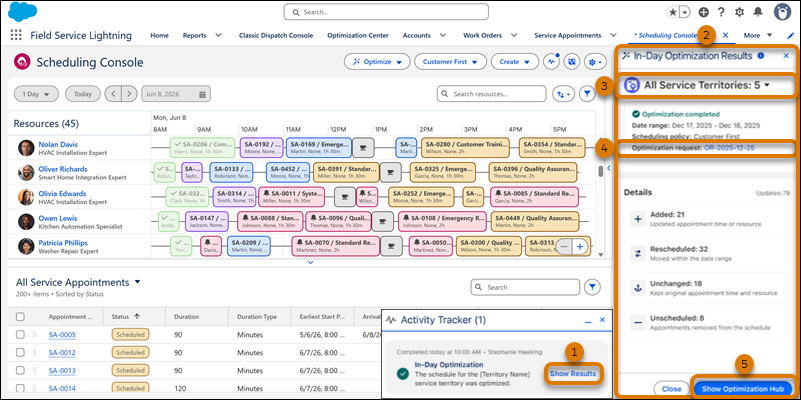Open the Customer First policy dropdown
This screenshot has height=400, width=801.
point(450,61)
